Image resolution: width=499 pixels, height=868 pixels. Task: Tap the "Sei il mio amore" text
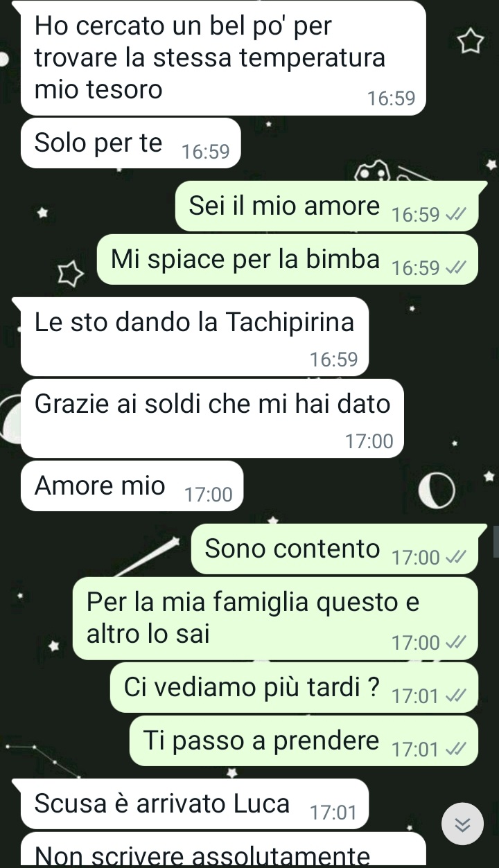pyautogui.click(x=284, y=206)
